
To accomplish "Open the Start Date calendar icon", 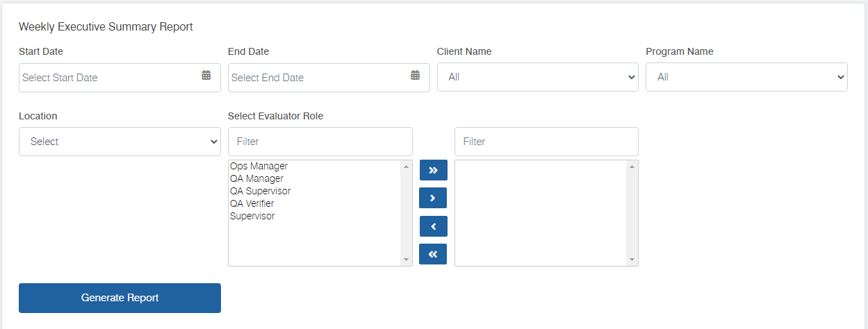I will pos(206,76).
